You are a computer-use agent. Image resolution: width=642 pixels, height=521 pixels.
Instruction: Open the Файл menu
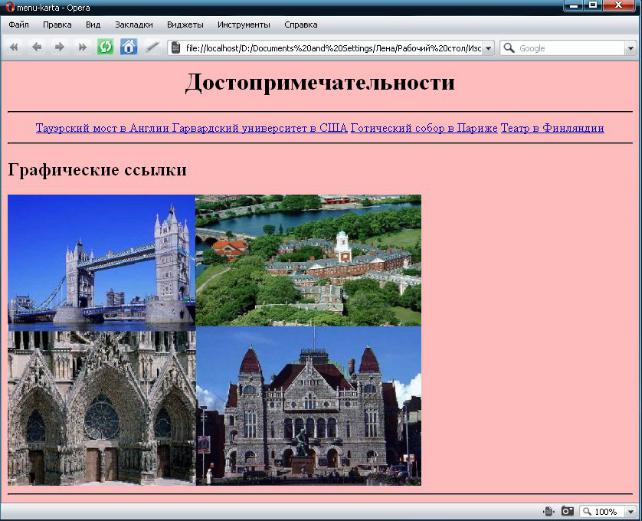pyautogui.click(x=19, y=25)
